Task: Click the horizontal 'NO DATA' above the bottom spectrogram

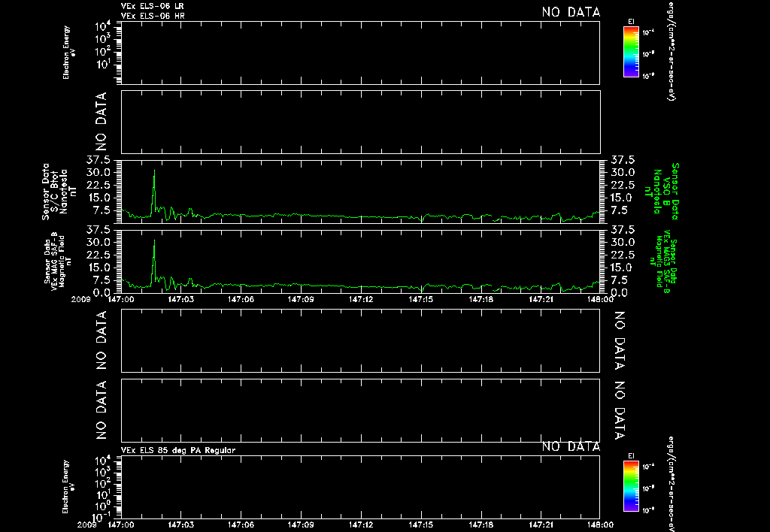Action: (x=571, y=446)
